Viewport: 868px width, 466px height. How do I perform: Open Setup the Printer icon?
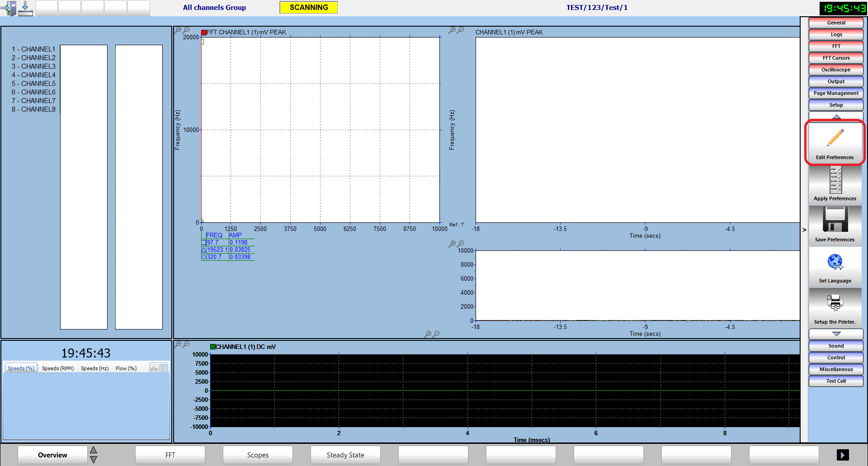(835, 308)
